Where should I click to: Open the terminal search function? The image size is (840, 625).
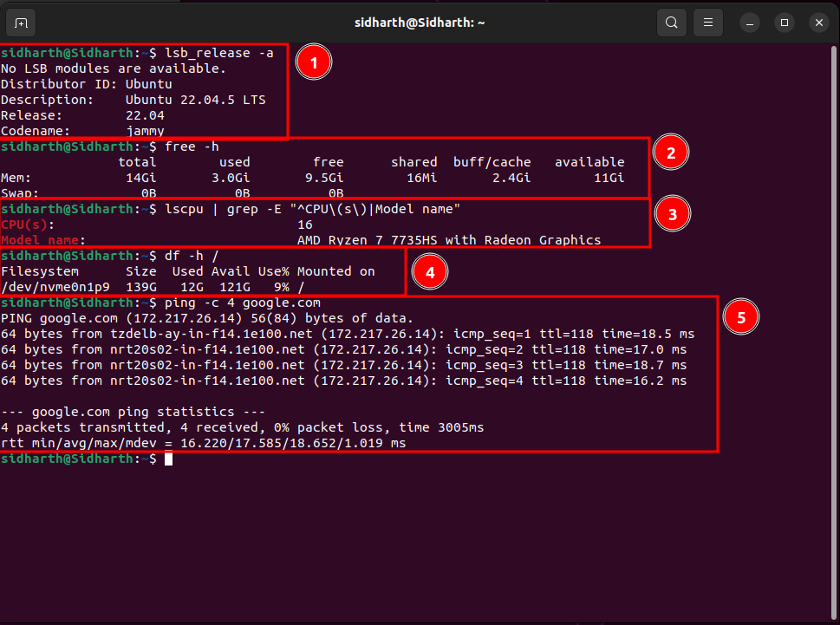click(671, 22)
